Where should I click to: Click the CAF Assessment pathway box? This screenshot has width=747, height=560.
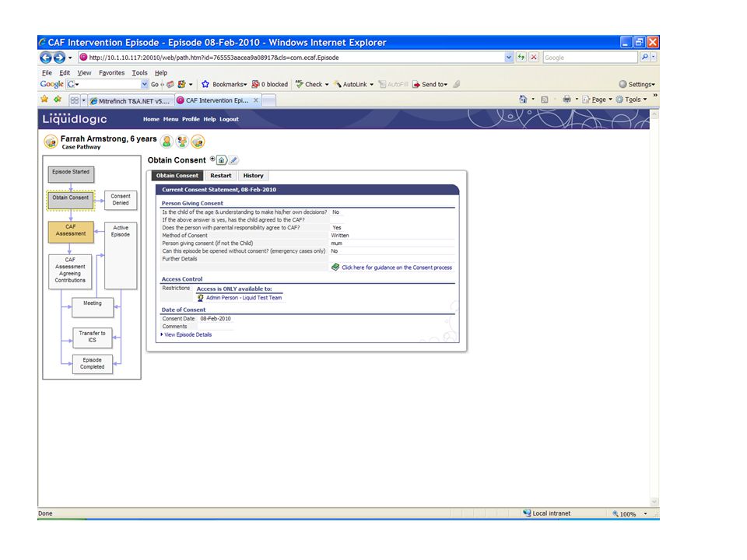pos(71,232)
